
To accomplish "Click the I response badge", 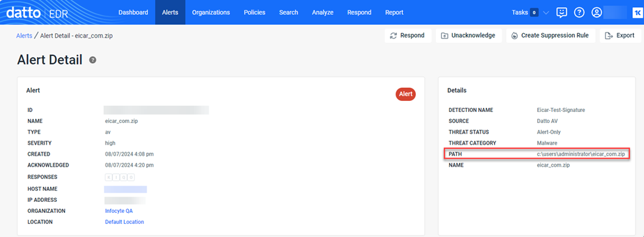I will tap(116, 177).
